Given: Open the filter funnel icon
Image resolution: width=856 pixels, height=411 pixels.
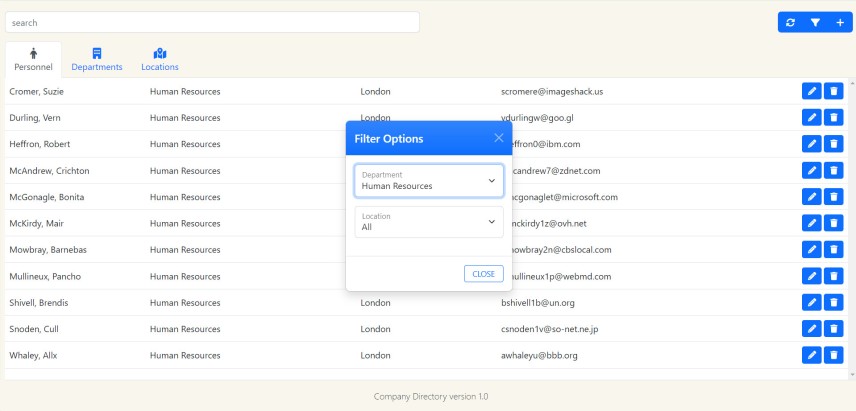Looking at the screenshot, I should coord(815,22).
